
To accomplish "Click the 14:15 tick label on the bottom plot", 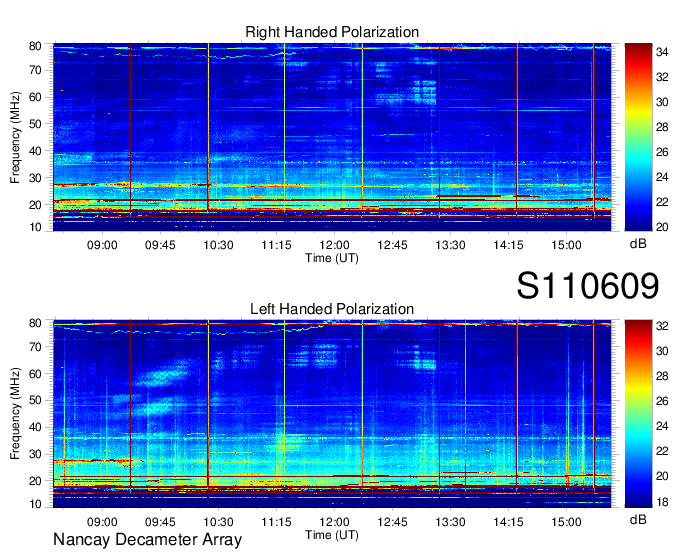I will point(508,522).
